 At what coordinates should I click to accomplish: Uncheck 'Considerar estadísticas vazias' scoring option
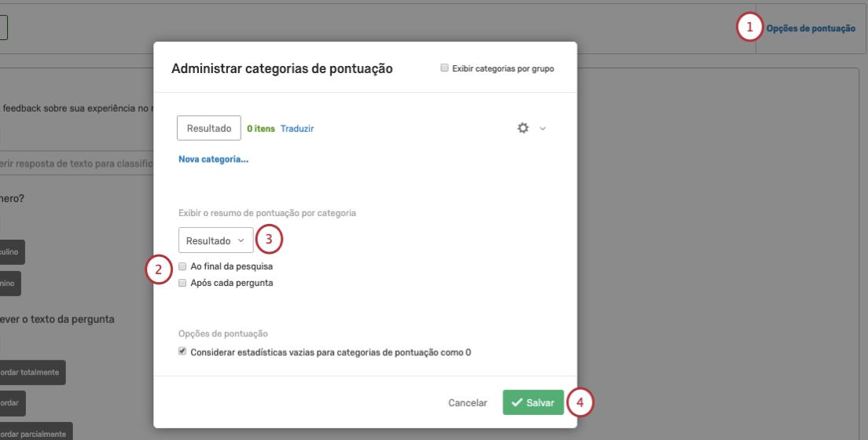pyautogui.click(x=183, y=352)
